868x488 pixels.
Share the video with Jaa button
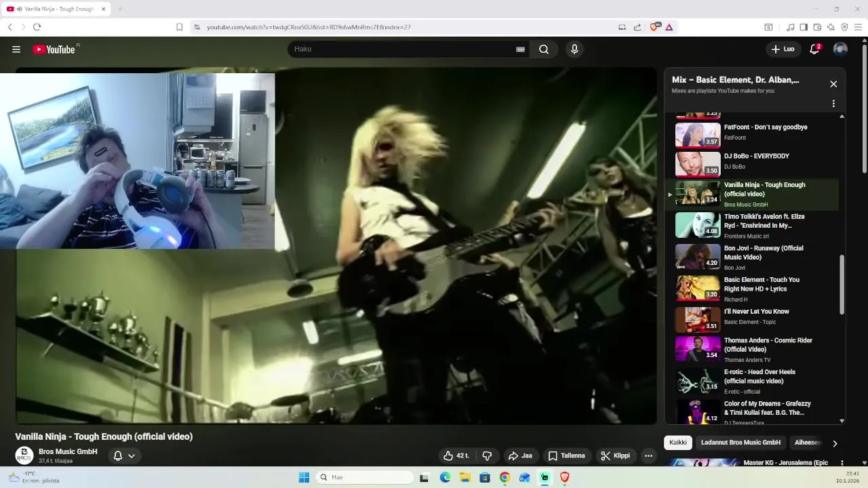520,455
